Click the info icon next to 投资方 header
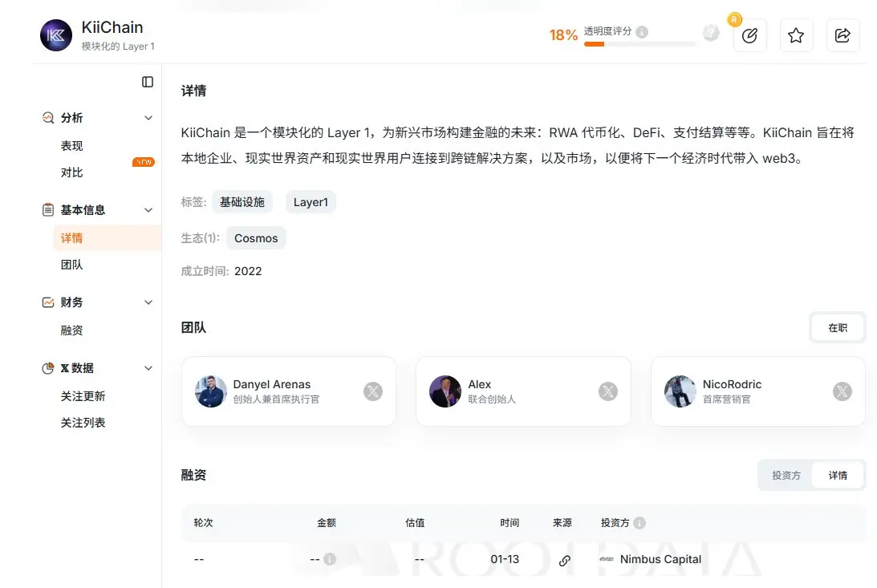This screenshot has height=588, width=877. click(639, 522)
